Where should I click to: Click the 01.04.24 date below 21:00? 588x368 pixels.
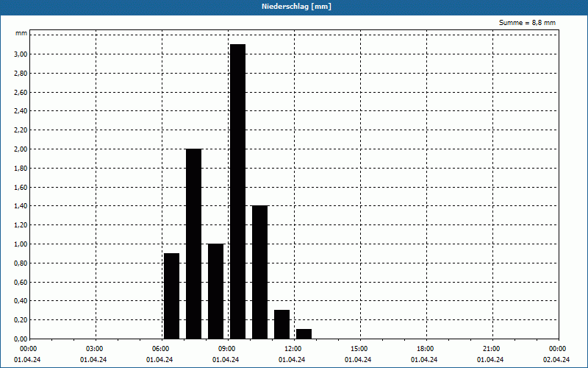coord(490,360)
